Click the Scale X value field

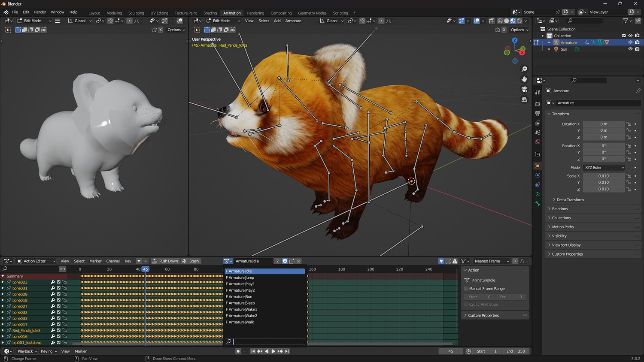[603, 176]
